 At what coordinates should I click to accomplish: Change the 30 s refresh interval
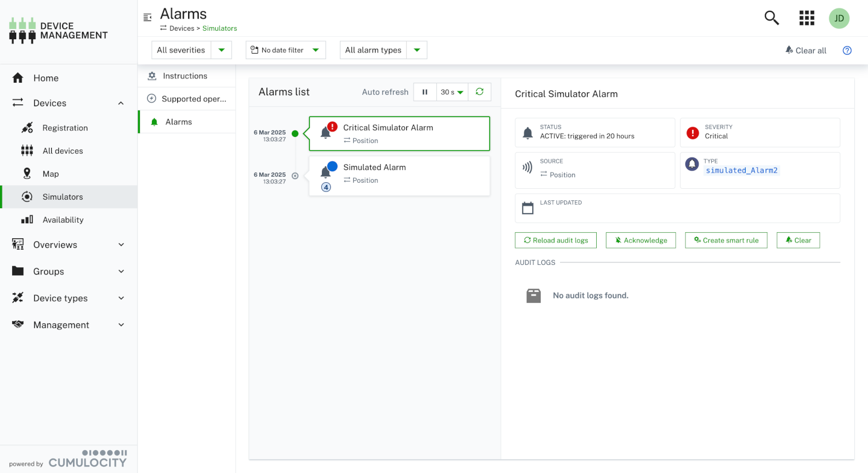452,92
